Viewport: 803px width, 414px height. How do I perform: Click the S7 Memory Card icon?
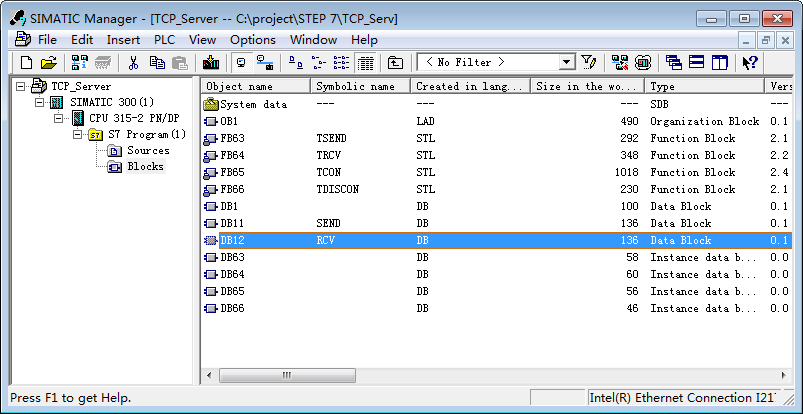[x=103, y=63]
